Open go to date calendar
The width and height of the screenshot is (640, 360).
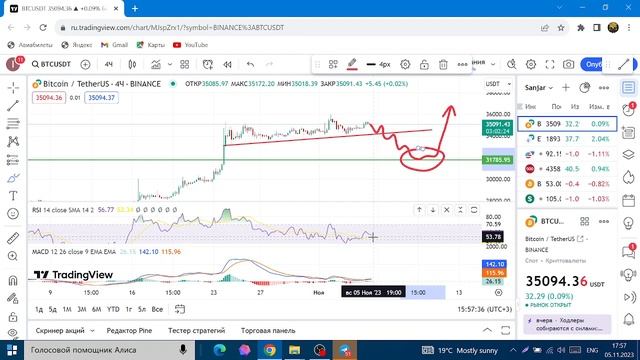point(180,309)
